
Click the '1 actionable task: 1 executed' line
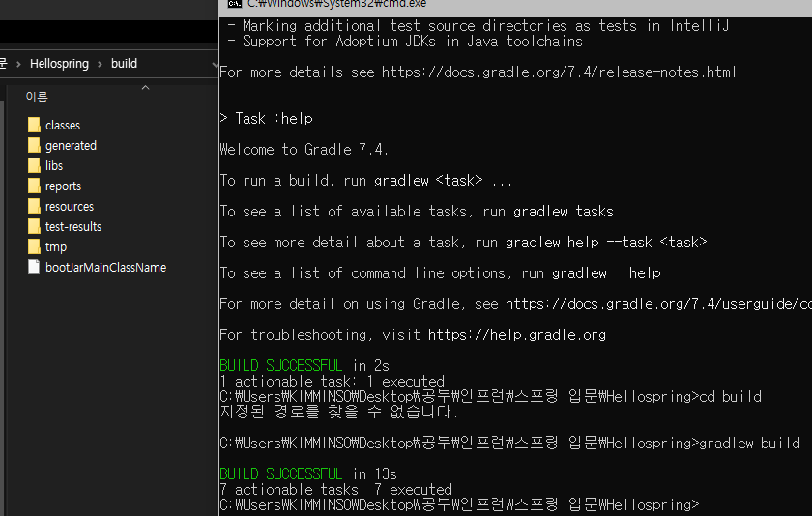[x=332, y=381]
